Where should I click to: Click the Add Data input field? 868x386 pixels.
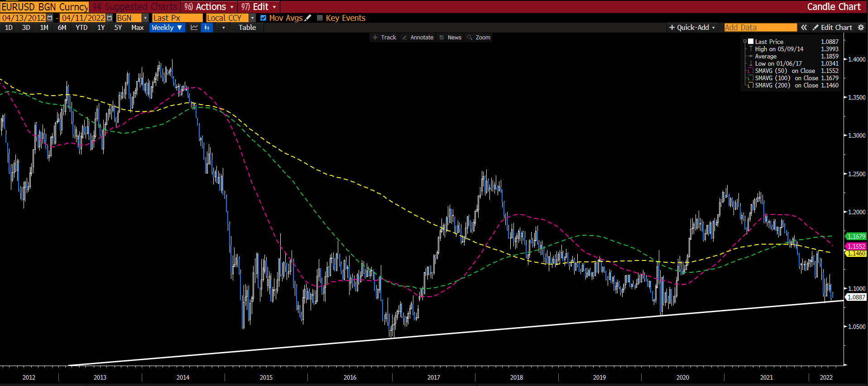760,28
